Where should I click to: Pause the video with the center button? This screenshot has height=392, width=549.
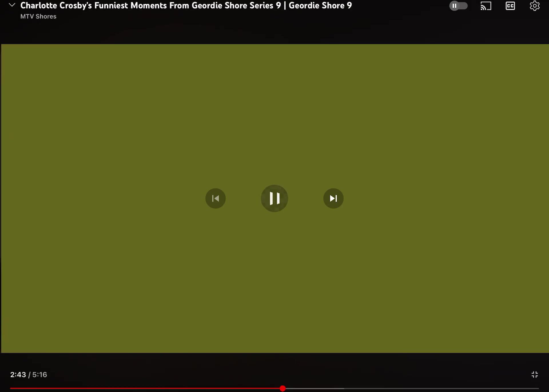click(x=274, y=198)
